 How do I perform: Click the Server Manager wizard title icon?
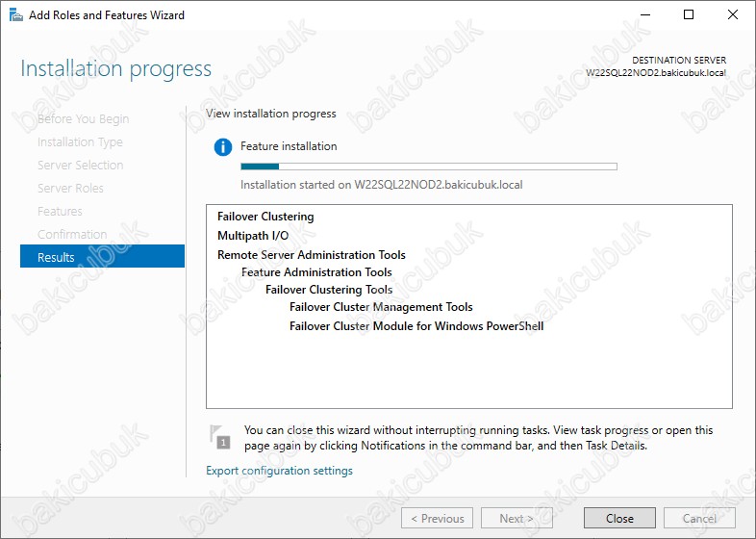point(16,15)
